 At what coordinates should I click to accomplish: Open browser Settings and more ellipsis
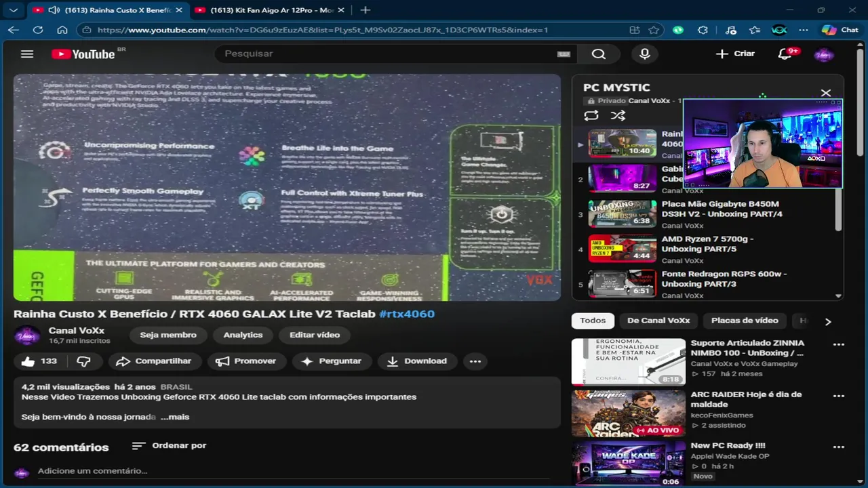click(804, 30)
